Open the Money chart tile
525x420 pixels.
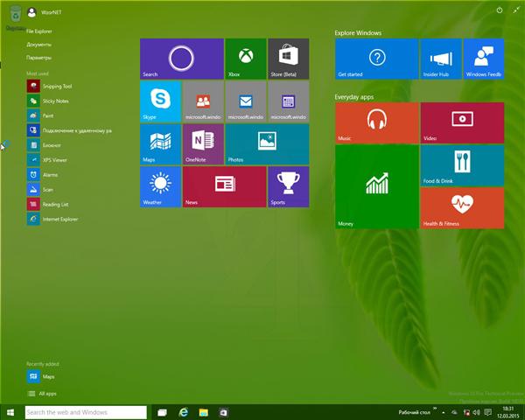coord(376,187)
